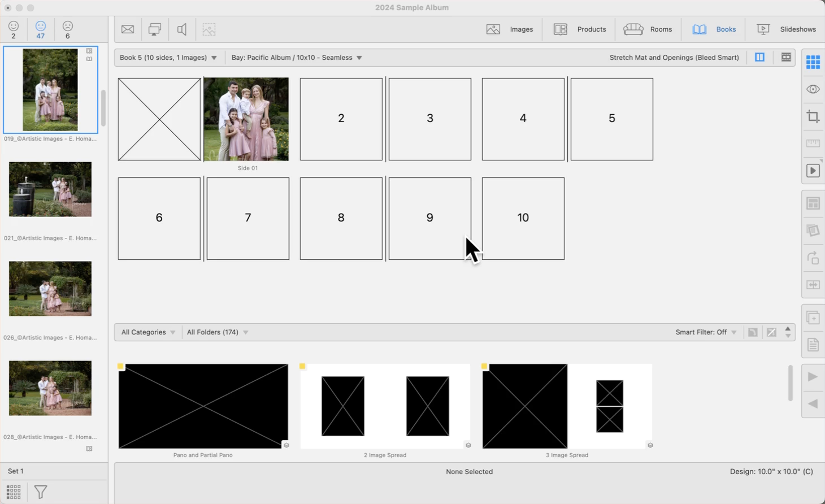Screen dimensions: 825x504
Task: Click the play slideshow icon in right sidebar
Action: [813, 171]
